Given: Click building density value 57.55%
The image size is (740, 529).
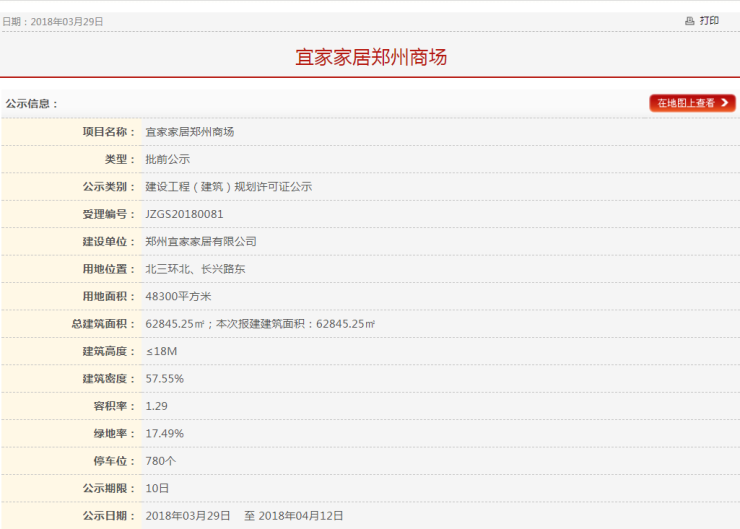Looking at the screenshot, I should [x=165, y=379].
